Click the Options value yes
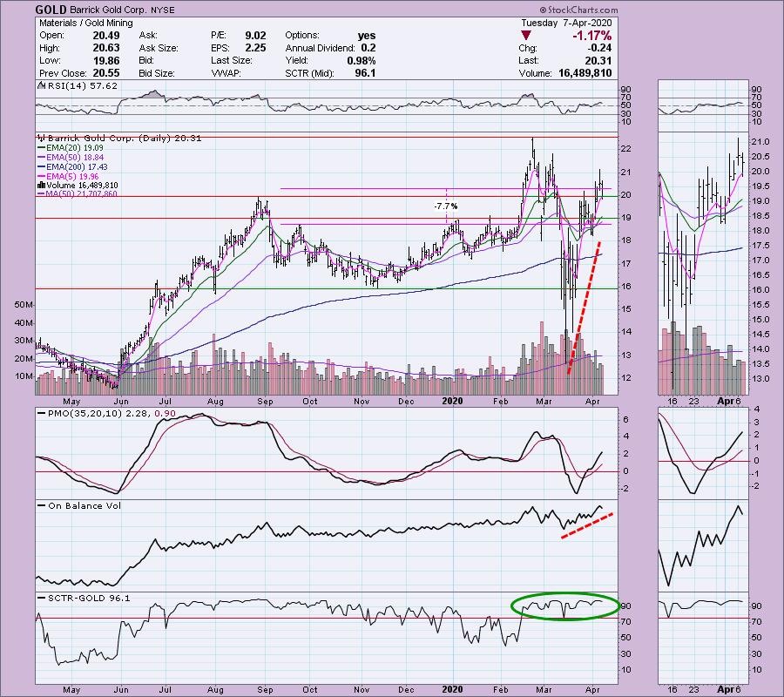784x697 pixels. (x=367, y=36)
